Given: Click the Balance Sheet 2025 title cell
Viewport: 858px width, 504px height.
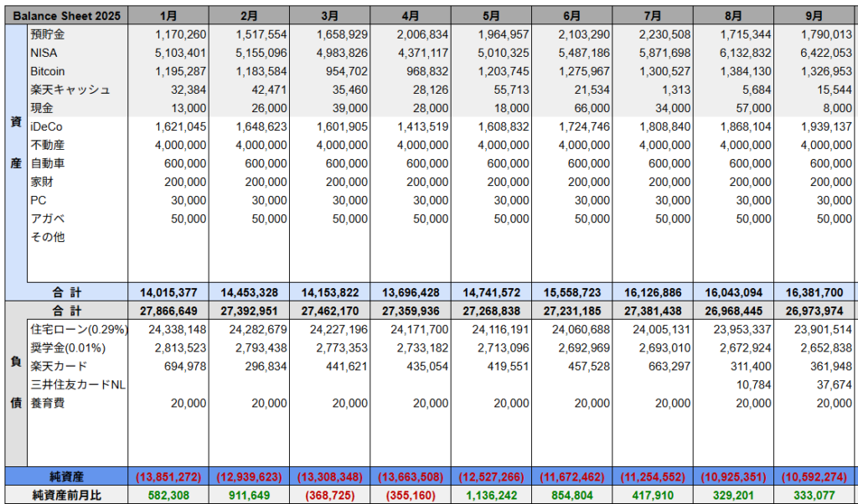Looking at the screenshot, I should [65, 16].
